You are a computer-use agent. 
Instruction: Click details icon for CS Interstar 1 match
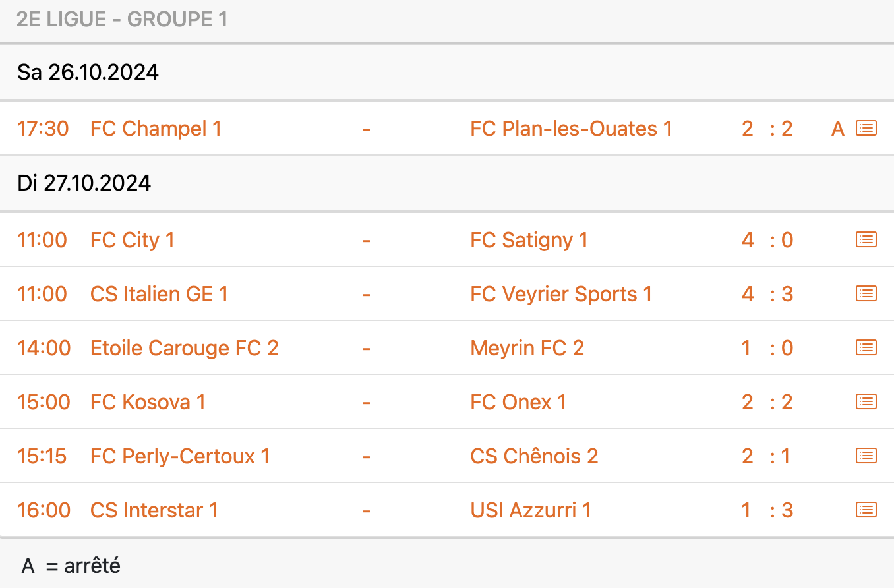pyautogui.click(x=866, y=510)
